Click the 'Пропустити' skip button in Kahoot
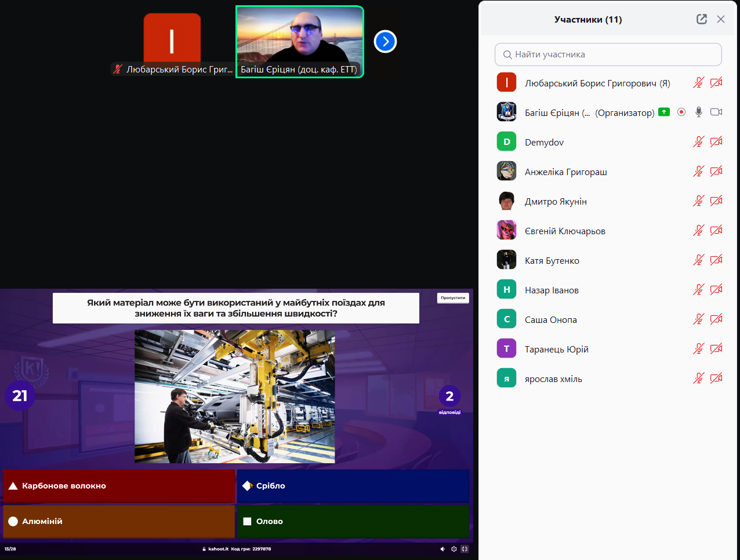 click(x=453, y=298)
